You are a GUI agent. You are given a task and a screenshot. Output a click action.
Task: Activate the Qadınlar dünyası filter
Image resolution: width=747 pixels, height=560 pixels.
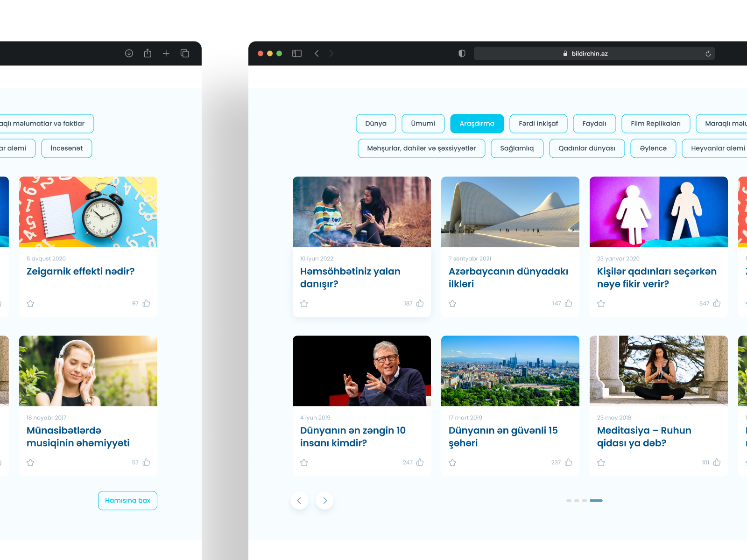pyautogui.click(x=587, y=148)
